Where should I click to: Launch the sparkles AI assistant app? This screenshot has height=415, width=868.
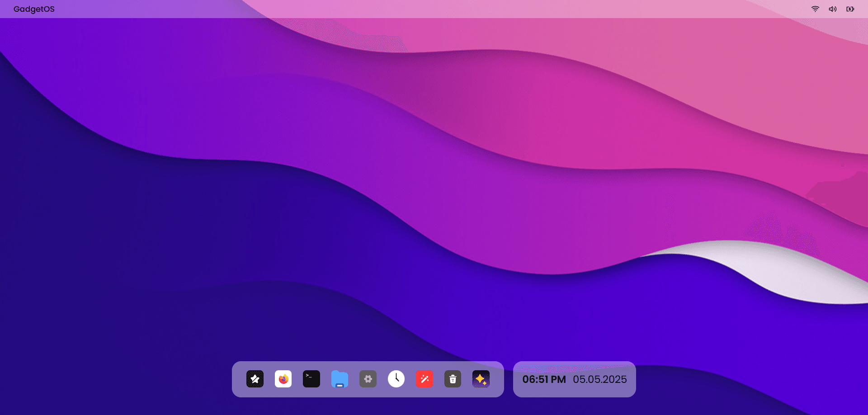481,379
